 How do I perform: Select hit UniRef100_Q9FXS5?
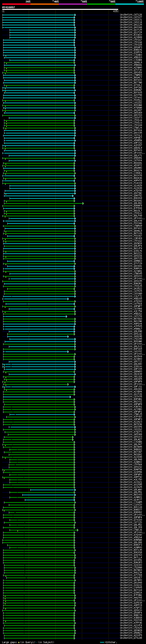(131, 369)
